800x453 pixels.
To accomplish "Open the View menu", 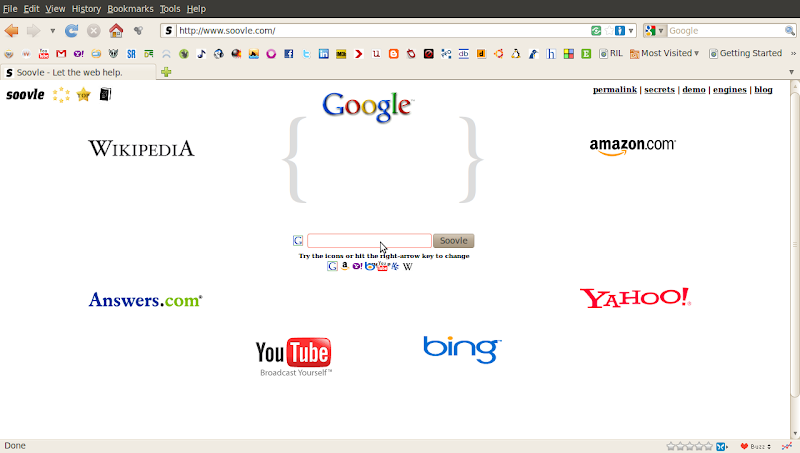I will pyautogui.click(x=55, y=9).
